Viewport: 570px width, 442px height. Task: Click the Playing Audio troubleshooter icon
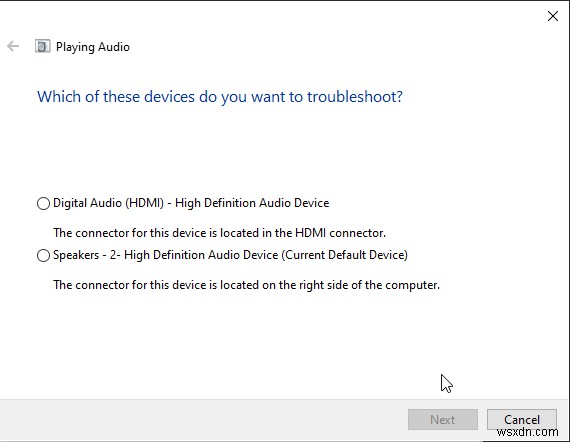pos(43,47)
